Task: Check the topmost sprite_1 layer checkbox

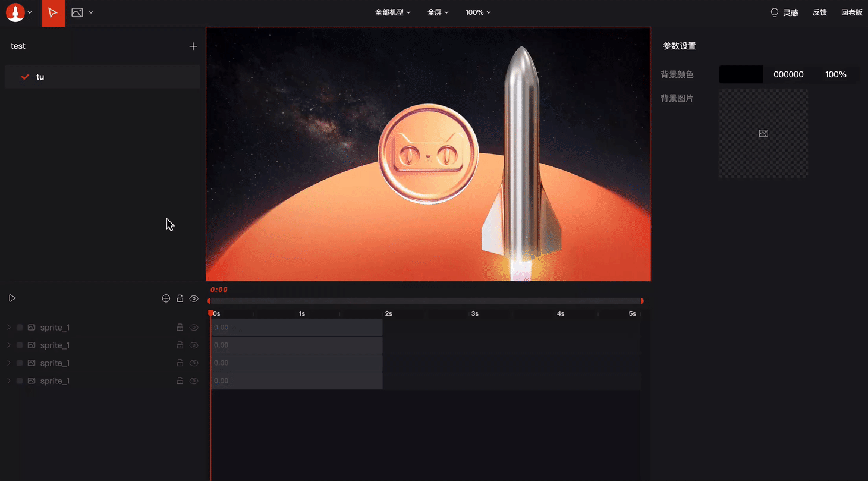Action: coord(20,328)
